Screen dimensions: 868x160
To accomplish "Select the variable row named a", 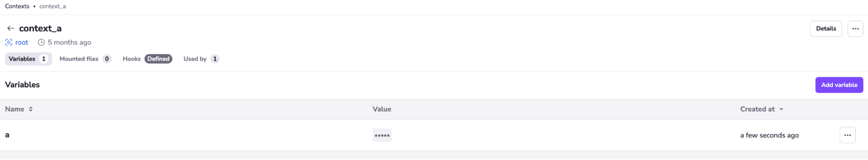I will [x=434, y=135].
